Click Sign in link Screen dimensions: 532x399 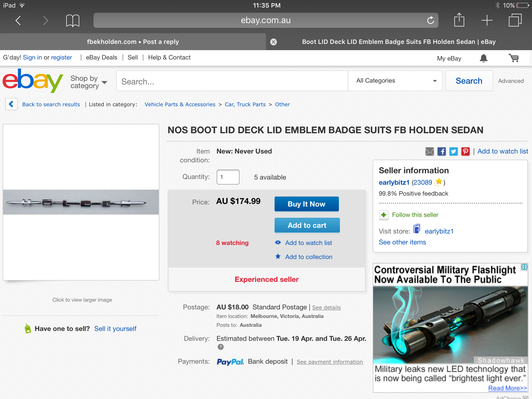(x=32, y=57)
